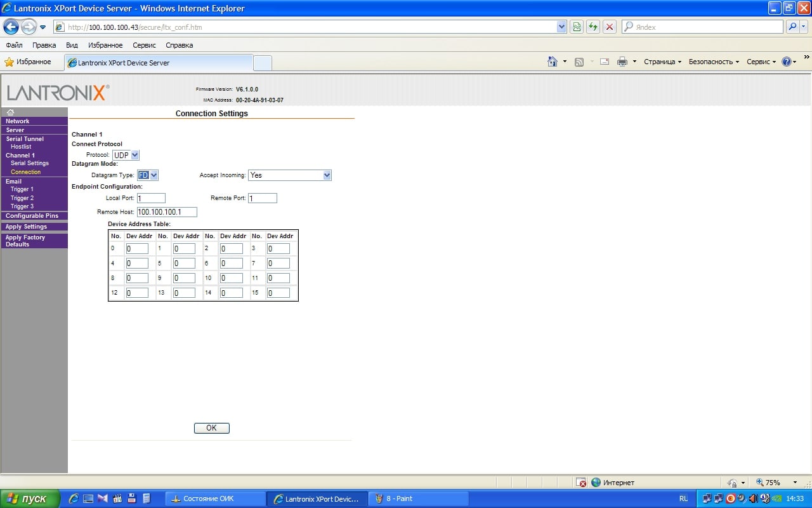Expand the address bar history dropdown

tap(561, 27)
